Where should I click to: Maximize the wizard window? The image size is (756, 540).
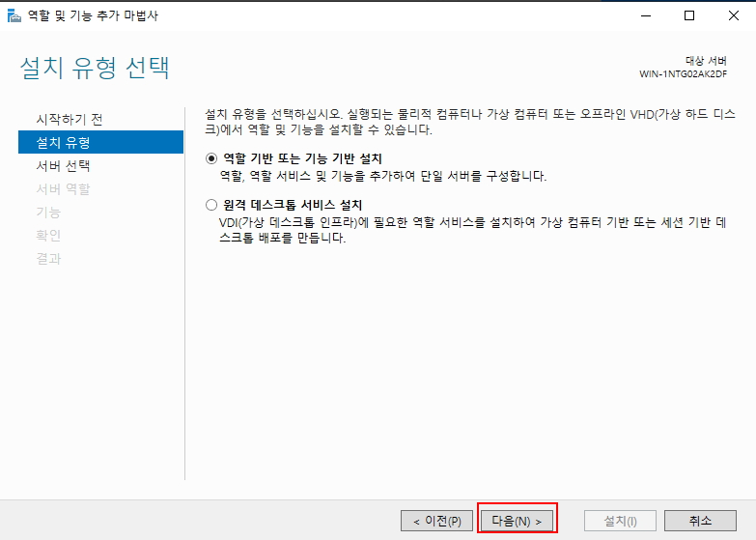688,15
